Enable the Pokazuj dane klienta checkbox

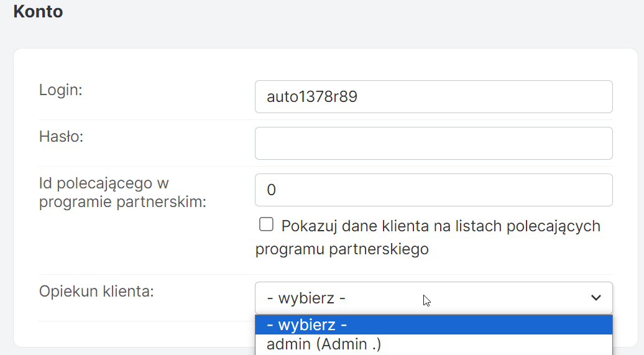(266, 224)
